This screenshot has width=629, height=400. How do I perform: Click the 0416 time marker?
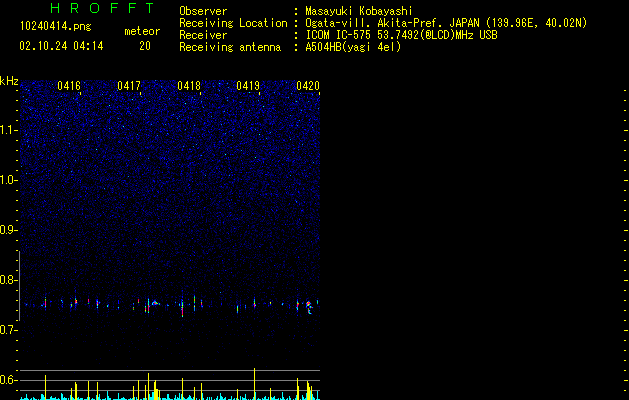click(x=69, y=86)
